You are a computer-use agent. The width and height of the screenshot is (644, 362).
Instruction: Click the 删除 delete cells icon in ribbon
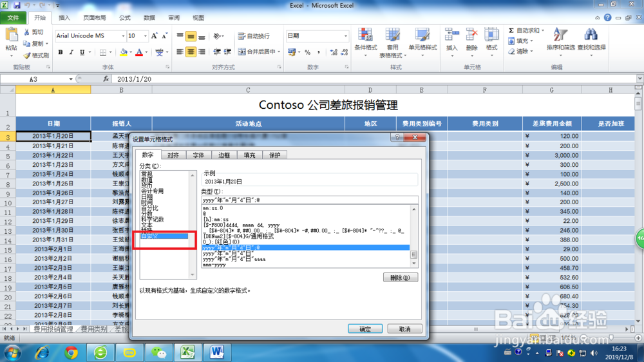(471, 35)
